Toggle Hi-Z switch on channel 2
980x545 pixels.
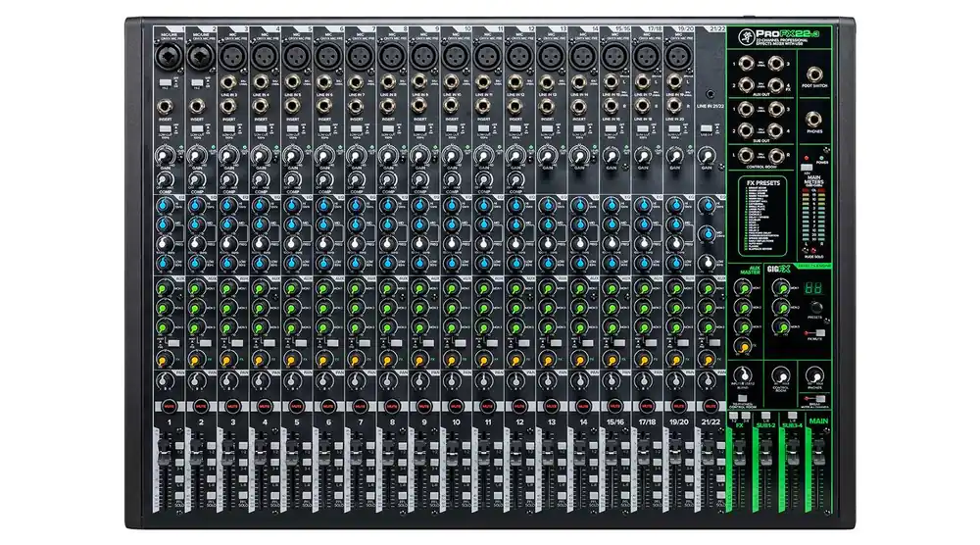point(197,82)
